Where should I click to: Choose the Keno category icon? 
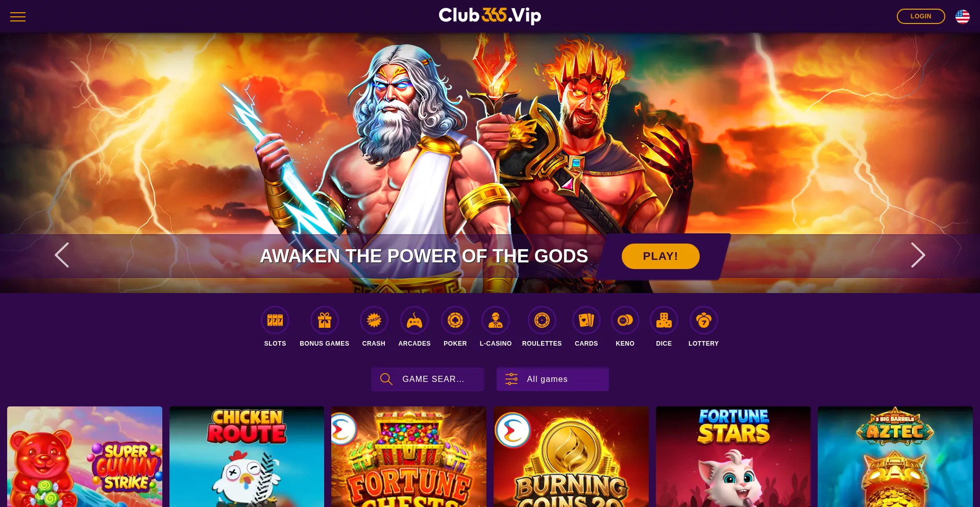pyautogui.click(x=625, y=320)
